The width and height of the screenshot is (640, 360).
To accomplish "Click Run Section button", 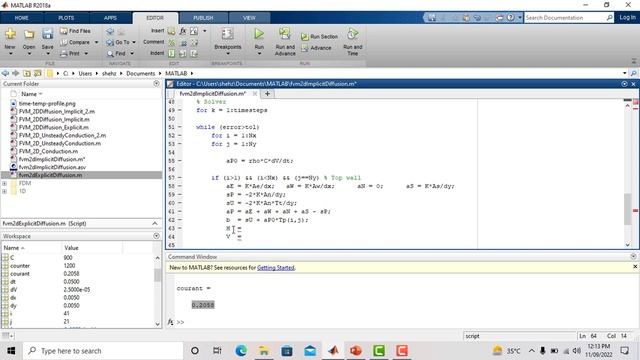I will tap(320, 37).
